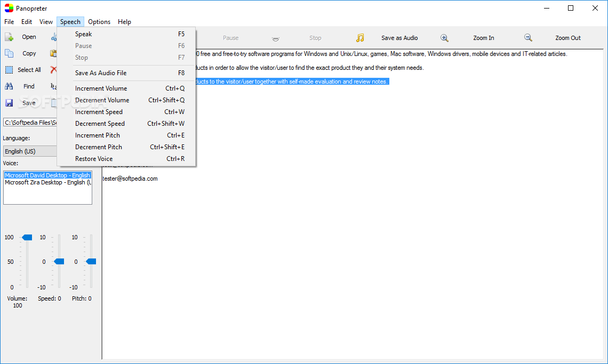Click the Save button label
Viewport: 608px width, 364px height.
pyautogui.click(x=29, y=103)
